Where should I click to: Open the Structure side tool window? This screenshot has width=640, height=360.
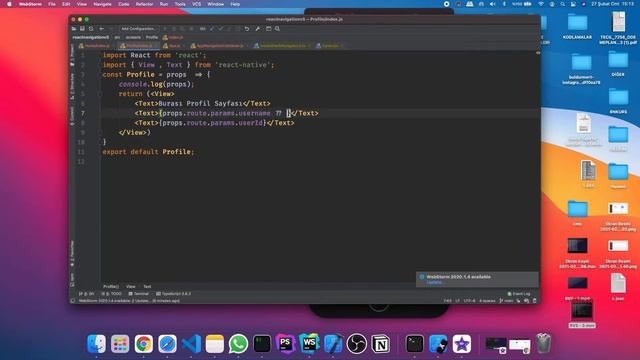(x=72, y=86)
